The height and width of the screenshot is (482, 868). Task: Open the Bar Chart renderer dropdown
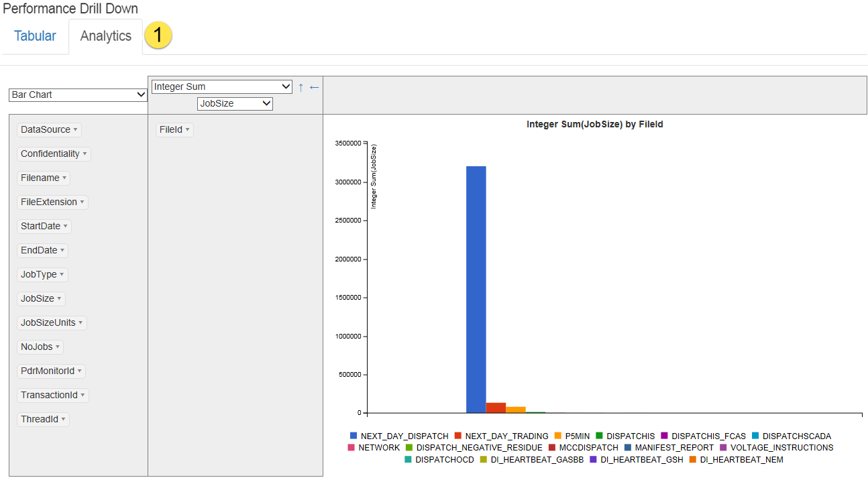point(78,95)
